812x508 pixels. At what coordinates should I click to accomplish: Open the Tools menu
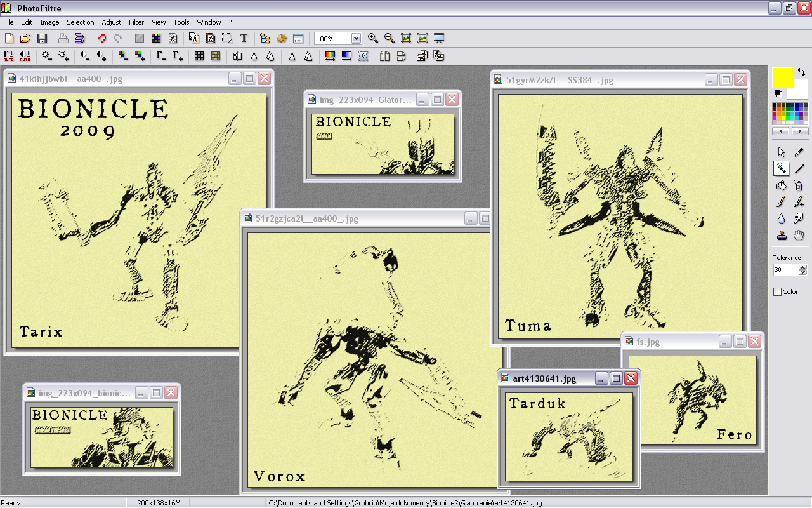pyautogui.click(x=181, y=22)
